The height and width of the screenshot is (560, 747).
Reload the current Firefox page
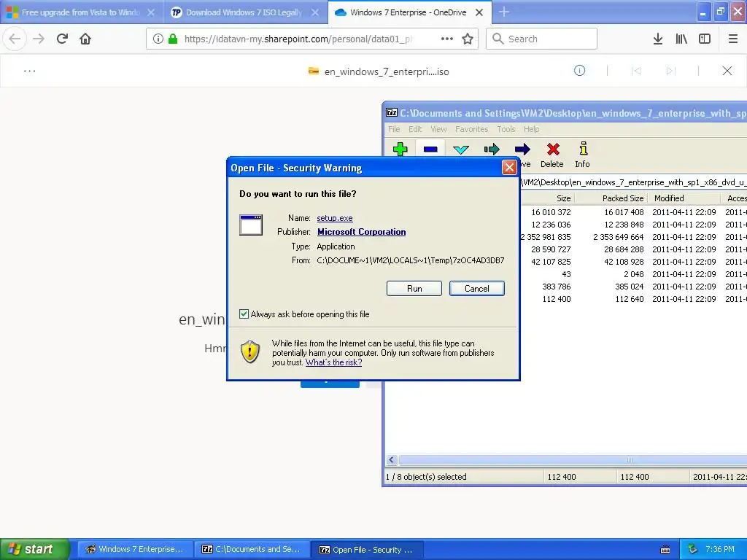click(x=62, y=39)
